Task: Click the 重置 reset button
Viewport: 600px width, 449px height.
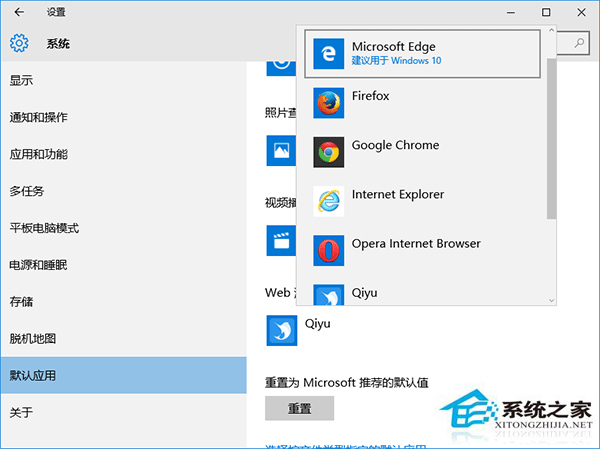Action: point(299,408)
